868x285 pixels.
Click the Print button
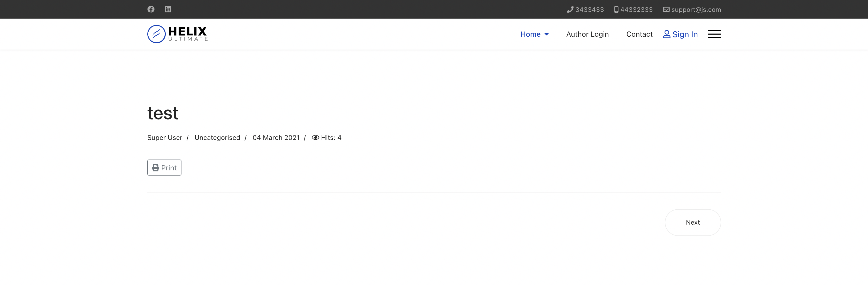164,167
